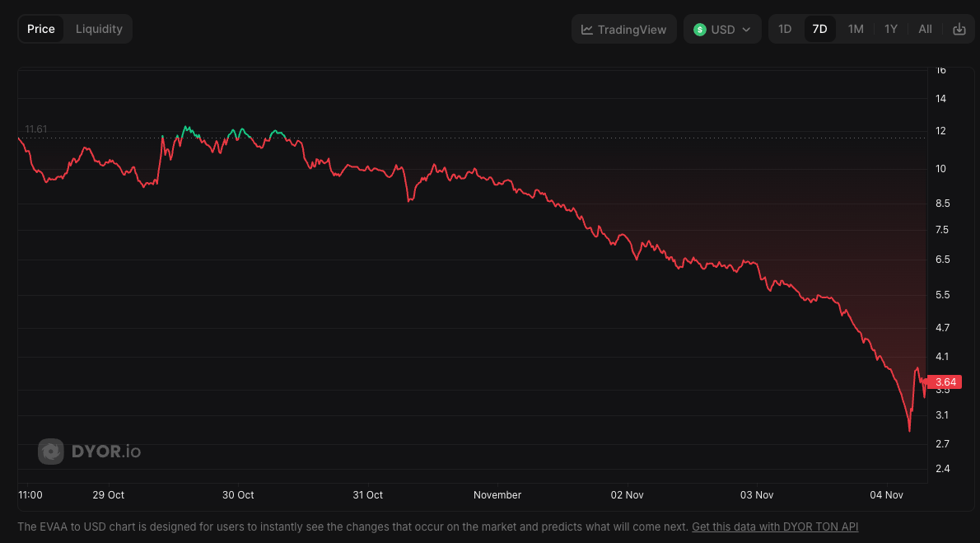
Task: Expand the currency selector chevron
Action: tap(748, 29)
